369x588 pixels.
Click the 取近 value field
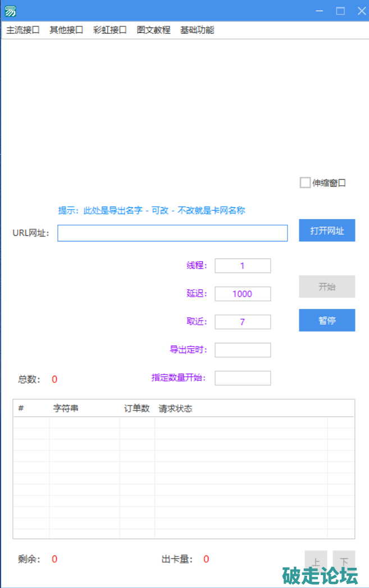[x=243, y=322]
